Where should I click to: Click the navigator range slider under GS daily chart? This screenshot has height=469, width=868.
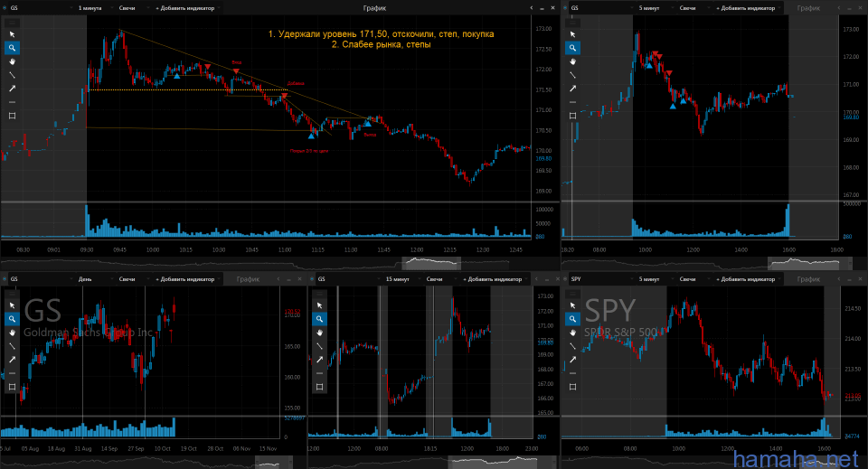point(273,461)
